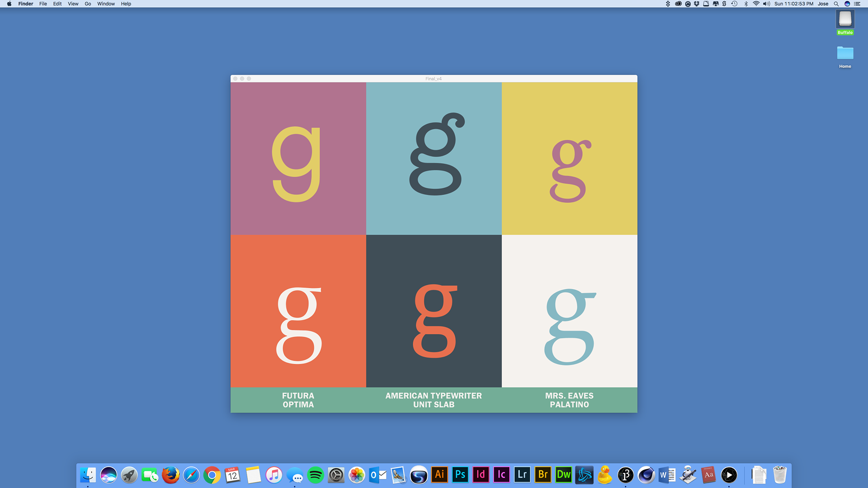
Task: Open Dictionary app in the Dock
Action: [708, 475]
